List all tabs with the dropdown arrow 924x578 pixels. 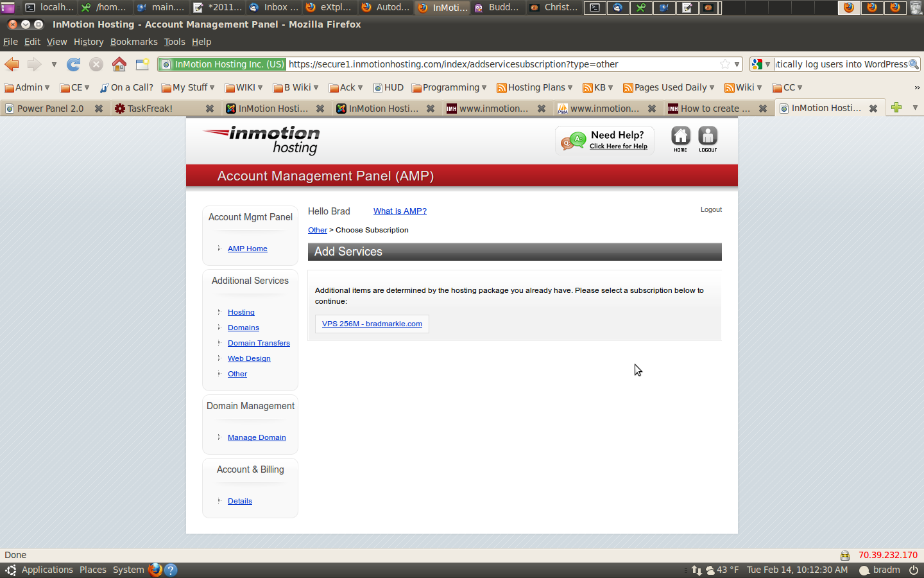[915, 107]
